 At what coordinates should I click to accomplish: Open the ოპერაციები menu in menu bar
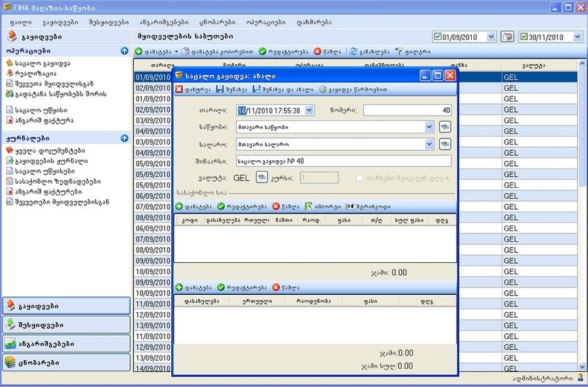pyautogui.click(x=265, y=22)
